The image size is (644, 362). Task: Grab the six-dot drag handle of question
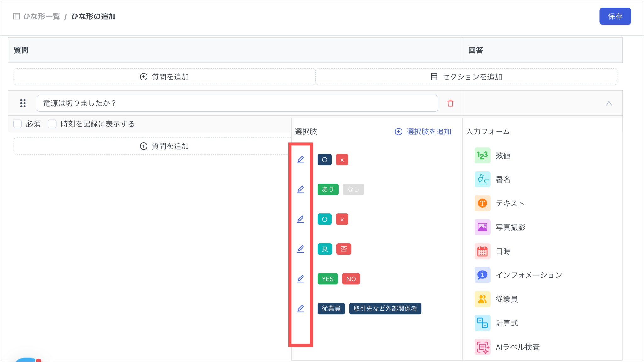[23, 103]
